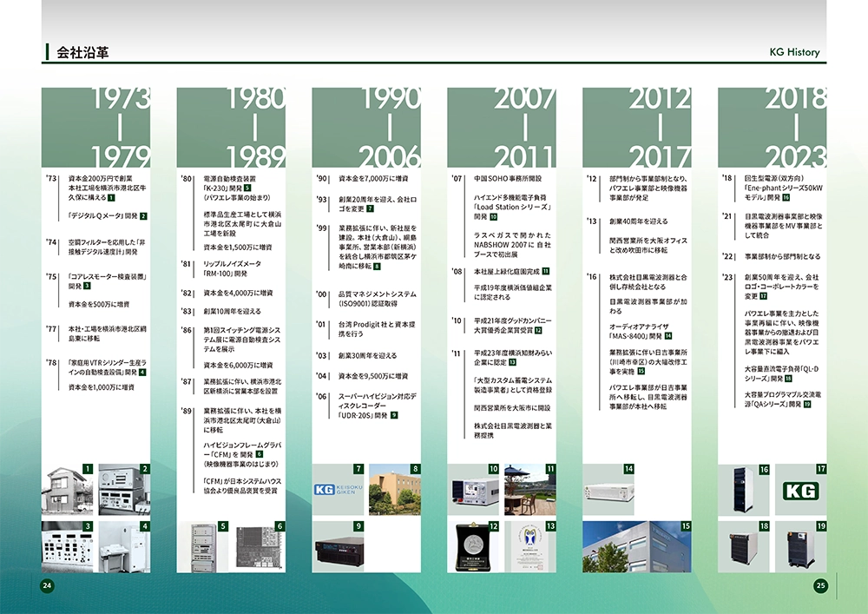This screenshot has height=614, width=868.
Task: Click the badge 2 beside 「デジタルQメータ」開発 text
Action: click(x=143, y=216)
